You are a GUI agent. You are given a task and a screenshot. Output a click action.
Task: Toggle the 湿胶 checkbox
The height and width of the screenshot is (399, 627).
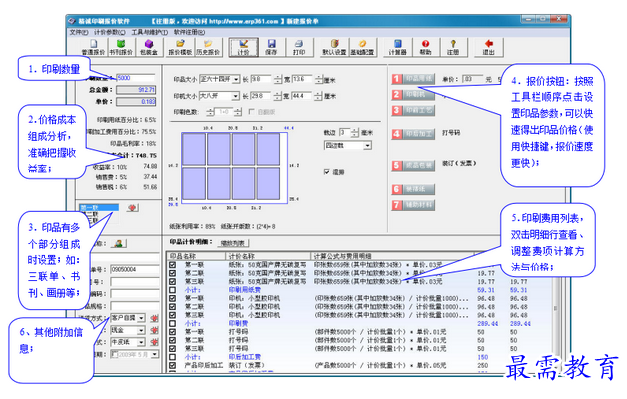pyautogui.click(x=327, y=172)
